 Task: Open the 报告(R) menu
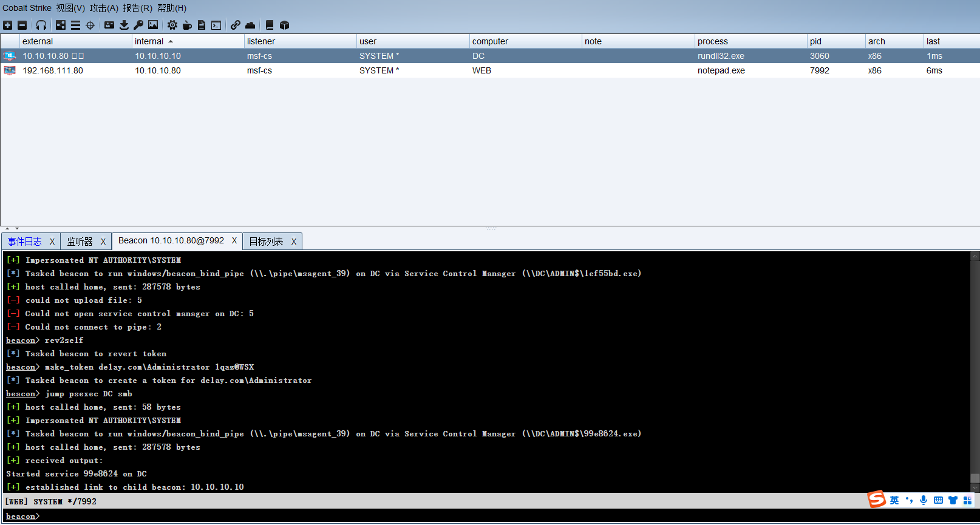coord(137,8)
